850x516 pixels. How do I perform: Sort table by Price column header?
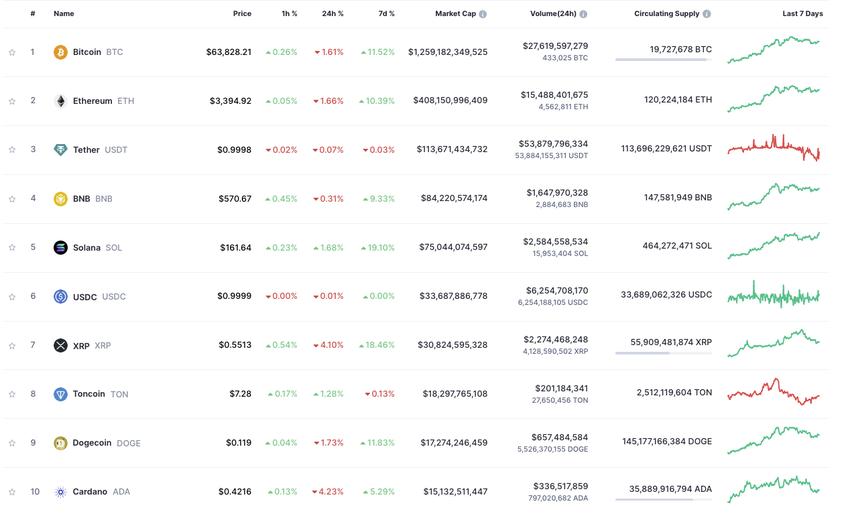click(242, 14)
